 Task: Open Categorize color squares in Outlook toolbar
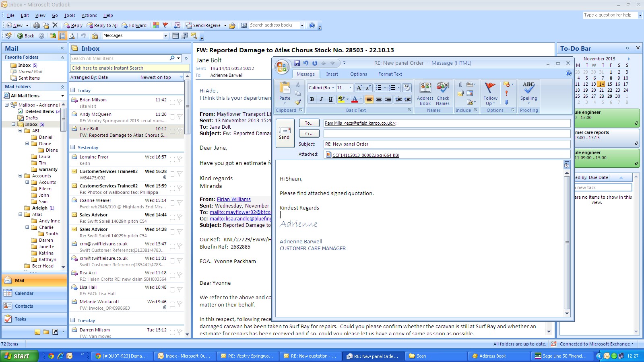[x=156, y=25]
